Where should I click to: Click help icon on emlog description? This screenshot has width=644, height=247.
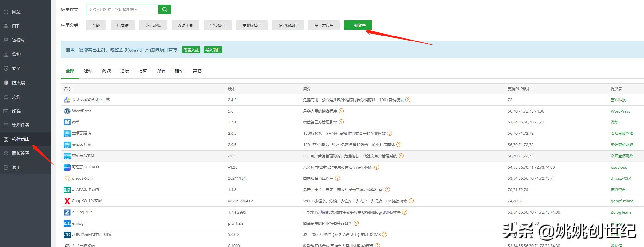356,223
